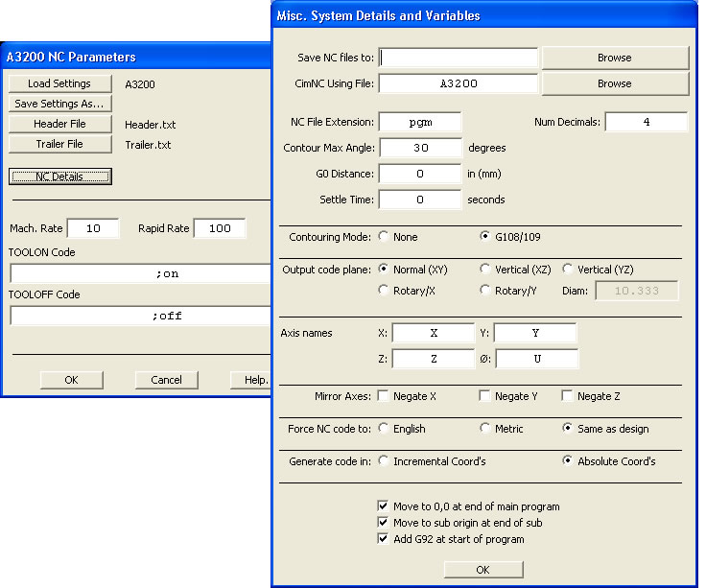Edit the CimNC Using File field
The width and height of the screenshot is (706, 588).
[x=459, y=83]
